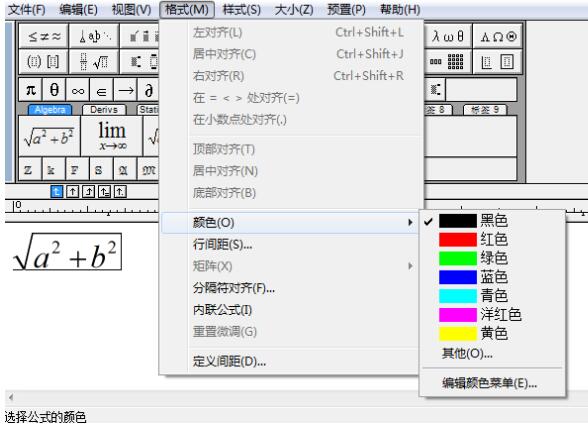The width and height of the screenshot is (588, 426).
Task: Pick 蓝色 blue color
Action: pos(492,277)
